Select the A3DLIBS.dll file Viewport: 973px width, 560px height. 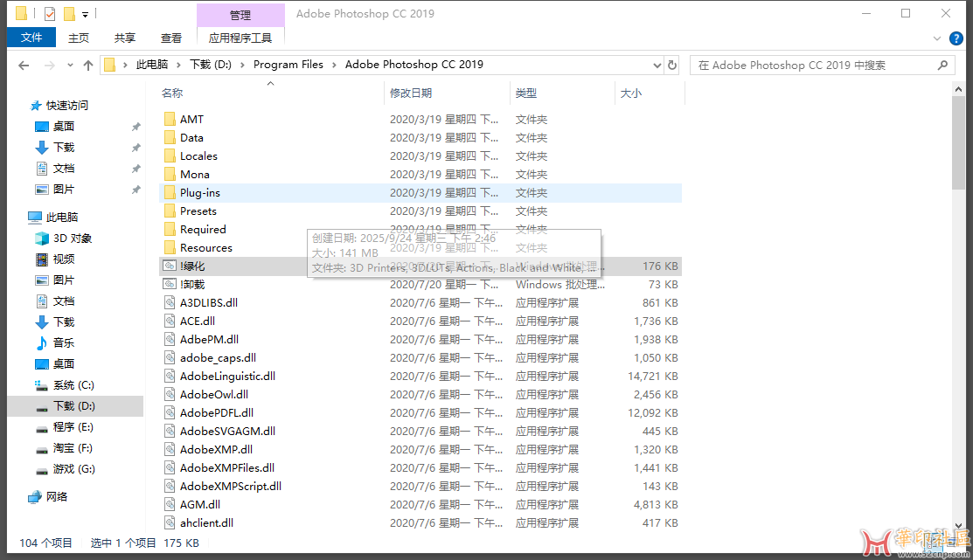[208, 302]
